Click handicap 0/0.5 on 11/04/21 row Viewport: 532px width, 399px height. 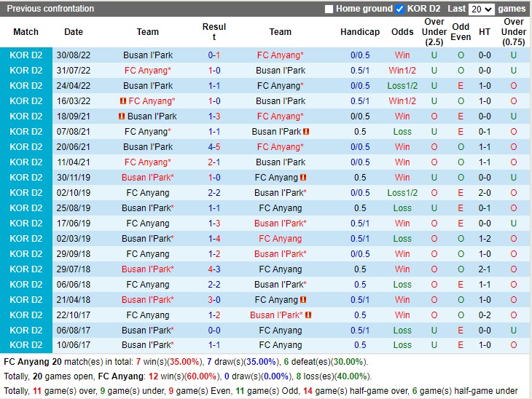click(360, 162)
